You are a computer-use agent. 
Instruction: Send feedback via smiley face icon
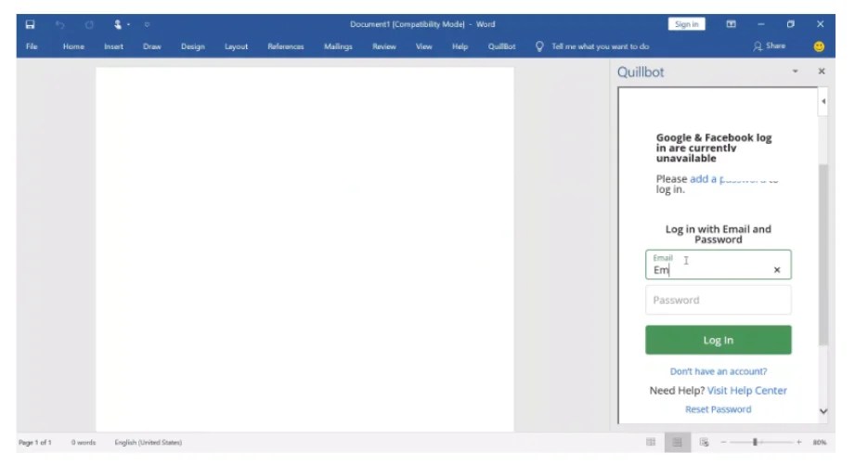(x=819, y=46)
